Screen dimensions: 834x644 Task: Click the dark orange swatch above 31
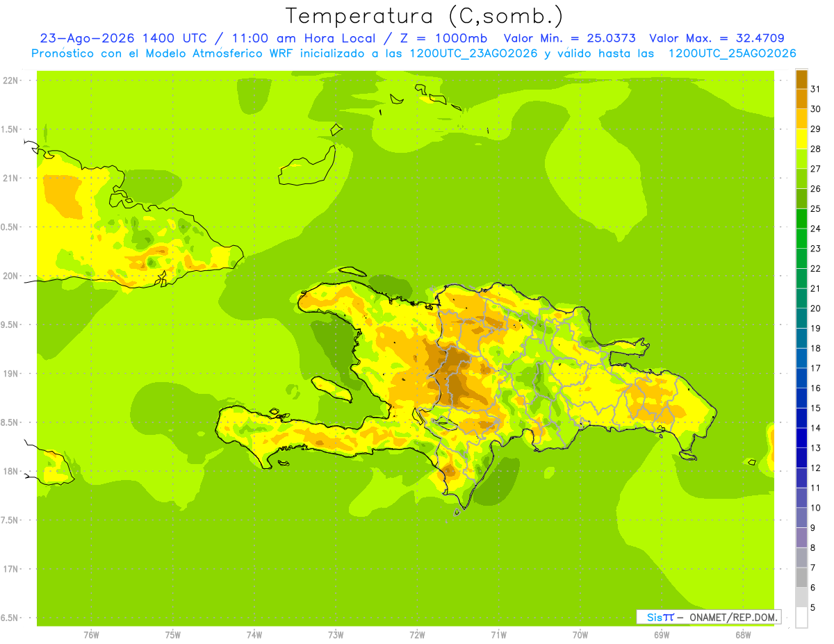pyautogui.click(x=801, y=79)
